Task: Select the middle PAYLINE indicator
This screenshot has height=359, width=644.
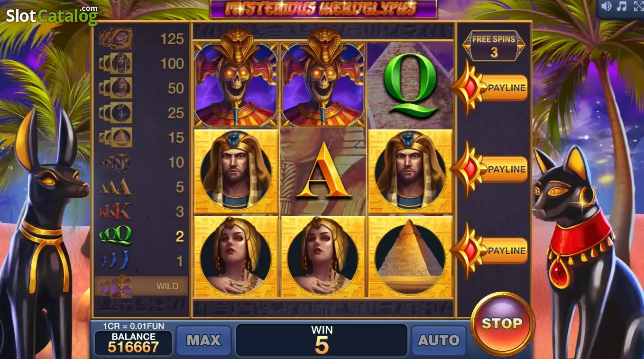Action: pos(490,169)
